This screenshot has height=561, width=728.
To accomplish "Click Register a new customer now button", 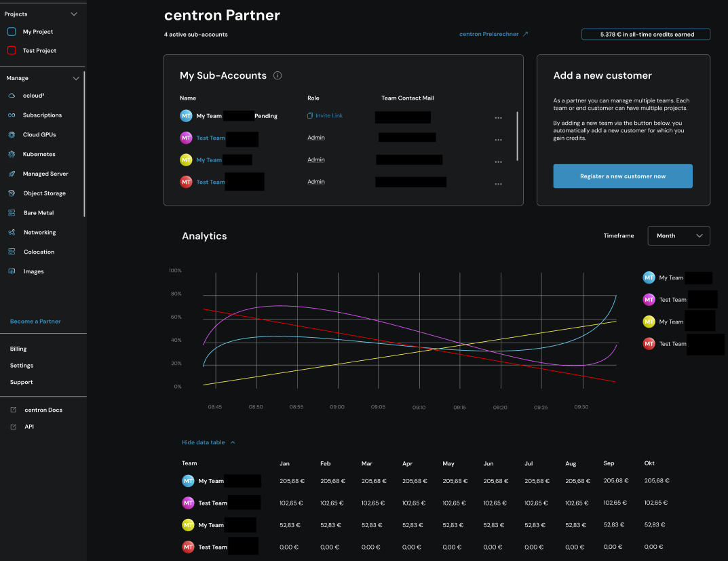I will click(623, 176).
